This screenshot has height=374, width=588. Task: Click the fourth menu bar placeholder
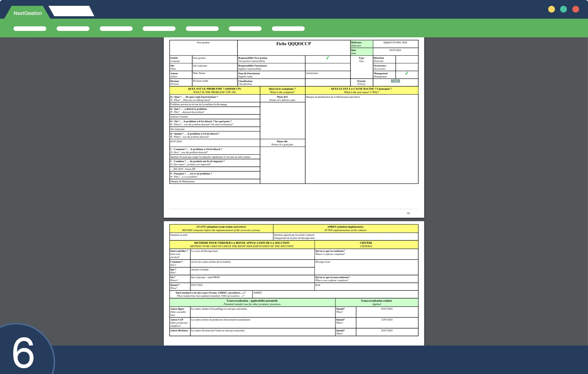(159, 29)
